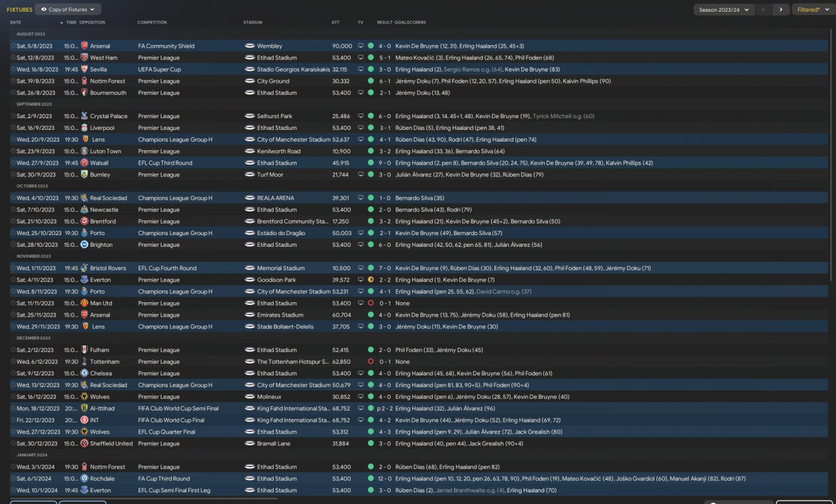836x504 pixels.
Task: Click the TV icon on the West Ham row
Action: 361,58
